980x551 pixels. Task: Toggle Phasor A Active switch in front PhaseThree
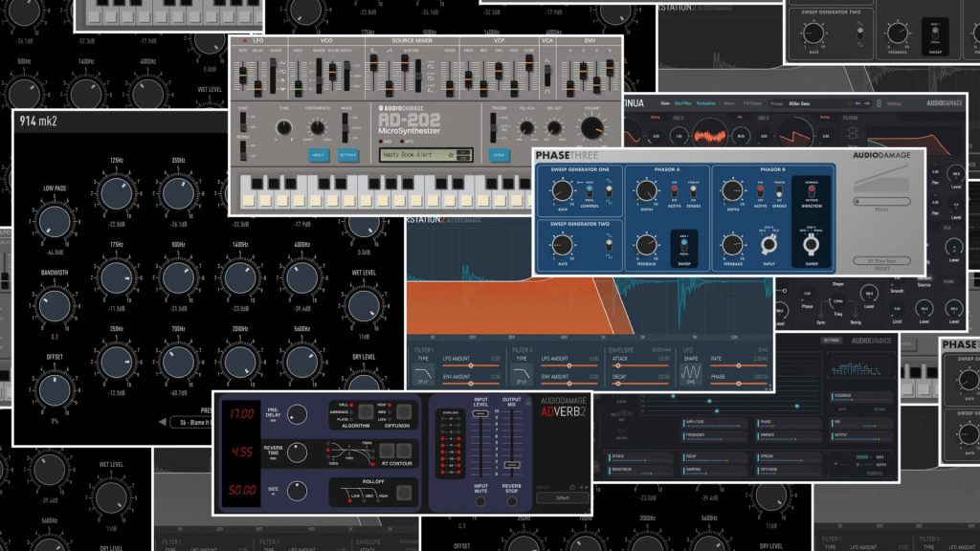coord(675,191)
